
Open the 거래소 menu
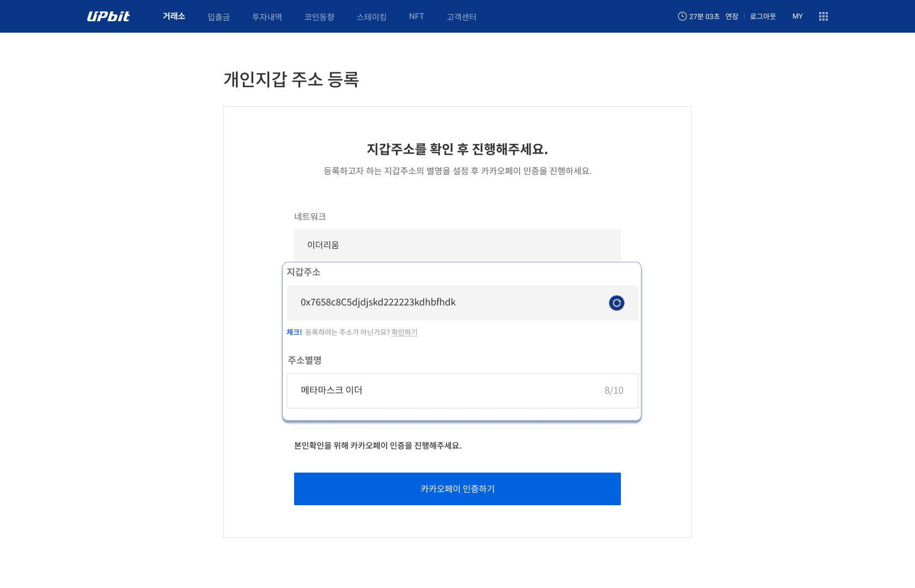[x=174, y=16]
